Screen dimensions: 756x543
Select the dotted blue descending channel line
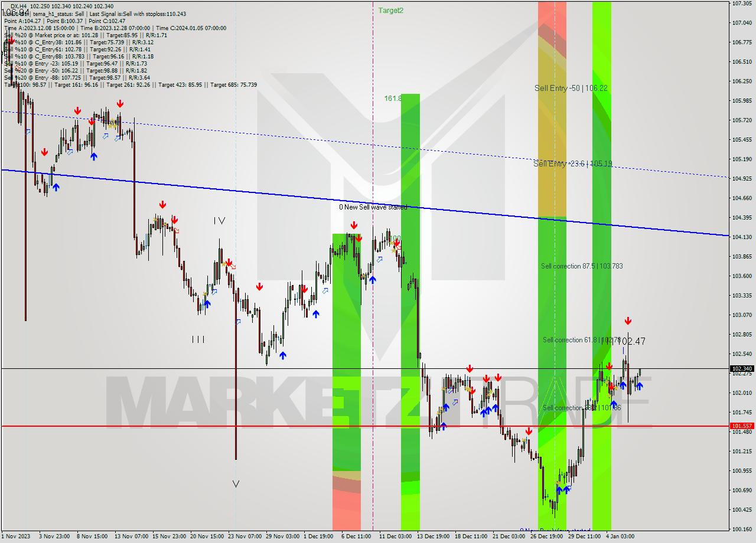point(364,143)
